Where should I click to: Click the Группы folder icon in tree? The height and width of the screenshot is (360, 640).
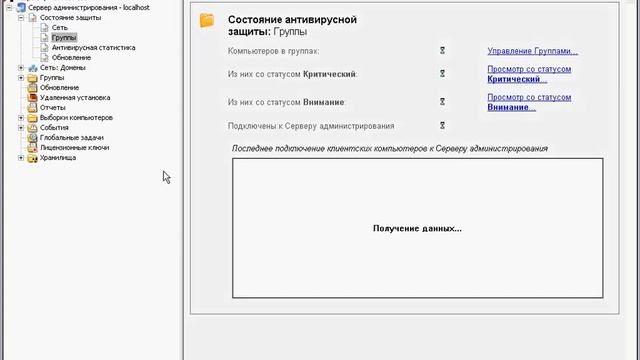pyautogui.click(x=33, y=78)
